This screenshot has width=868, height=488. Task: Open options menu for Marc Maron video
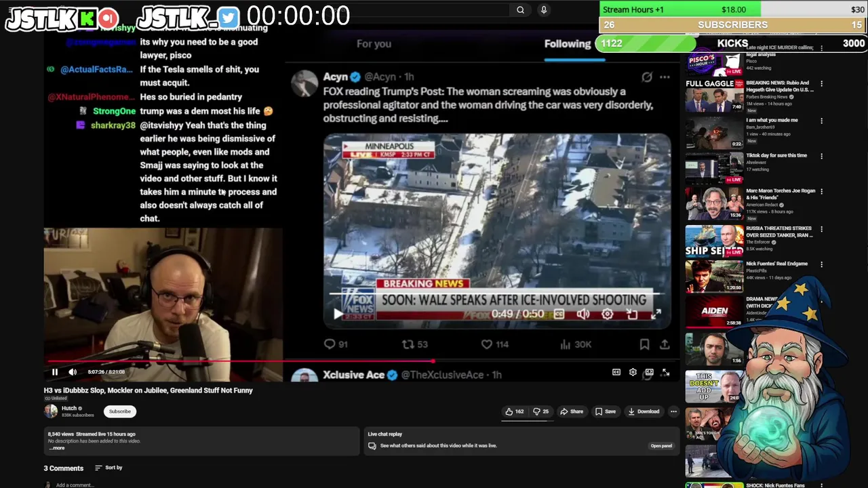[821, 192]
